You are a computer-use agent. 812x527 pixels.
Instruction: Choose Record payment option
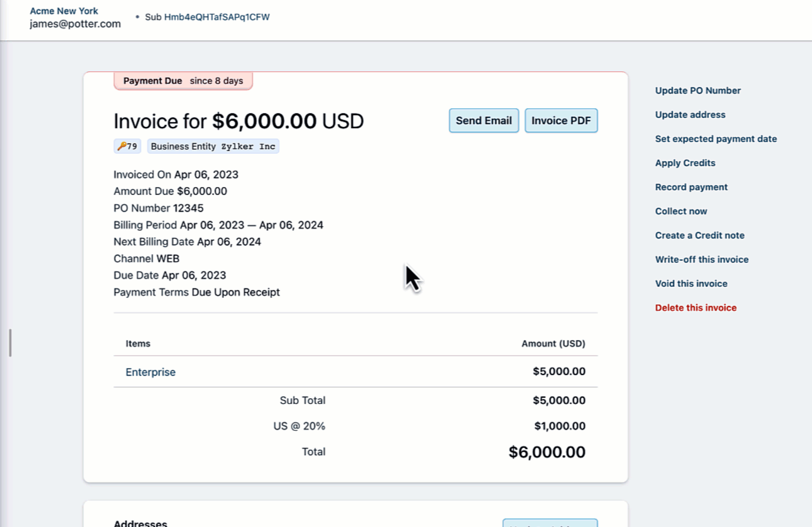tap(691, 187)
